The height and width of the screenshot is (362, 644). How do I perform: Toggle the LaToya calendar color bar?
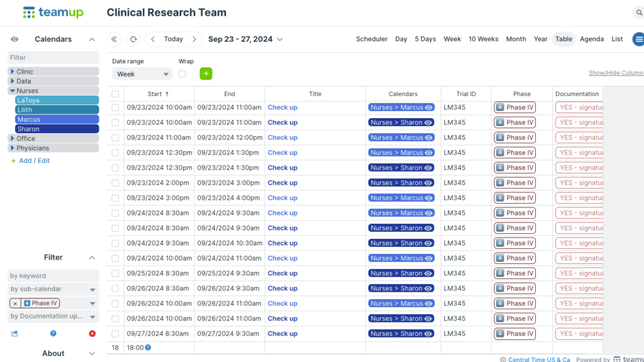tap(57, 100)
